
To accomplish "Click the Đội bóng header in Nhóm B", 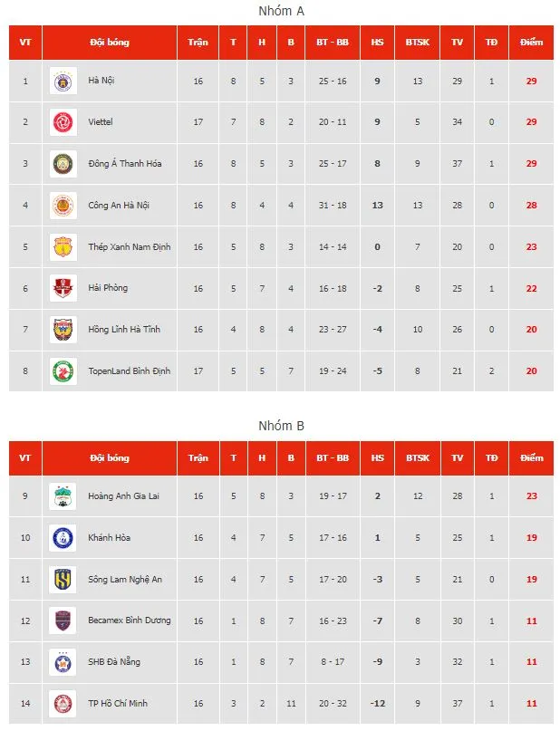I will [x=109, y=458].
